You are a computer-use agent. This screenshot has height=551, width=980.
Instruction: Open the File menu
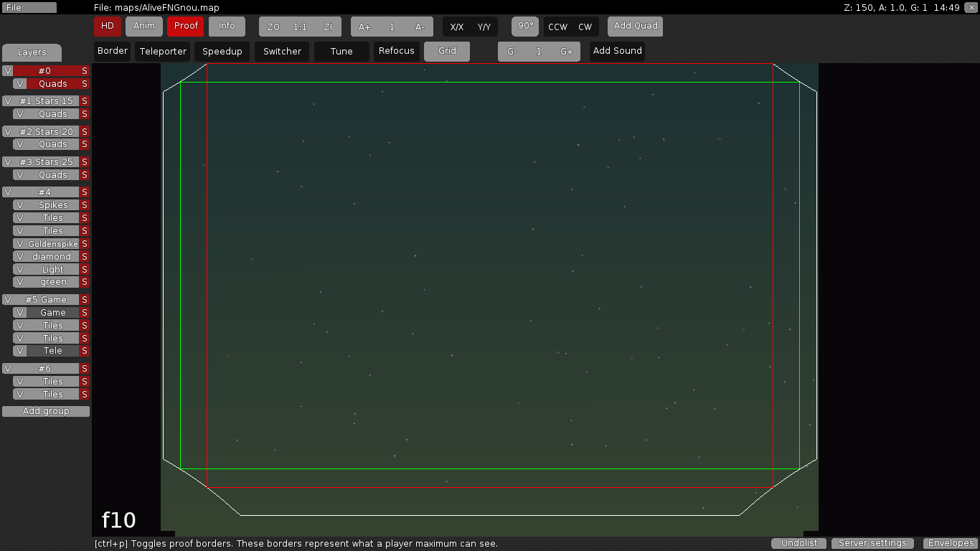29,7
